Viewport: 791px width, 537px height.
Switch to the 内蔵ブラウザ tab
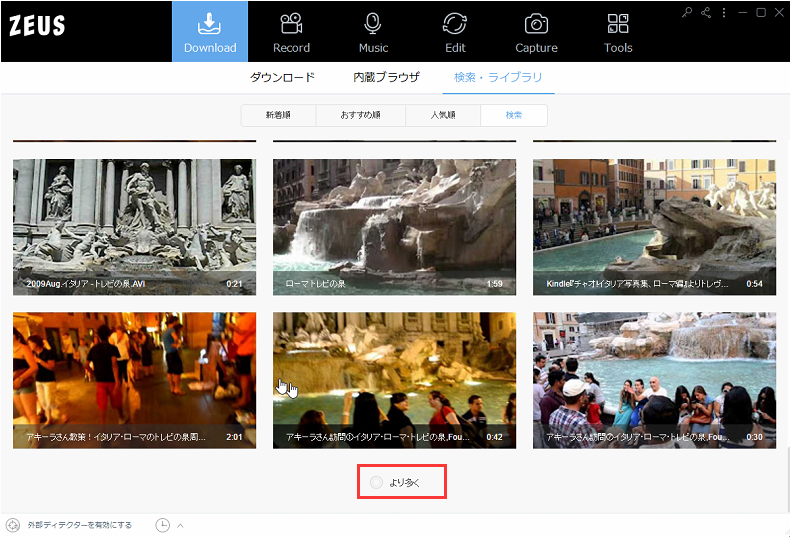(x=386, y=77)
